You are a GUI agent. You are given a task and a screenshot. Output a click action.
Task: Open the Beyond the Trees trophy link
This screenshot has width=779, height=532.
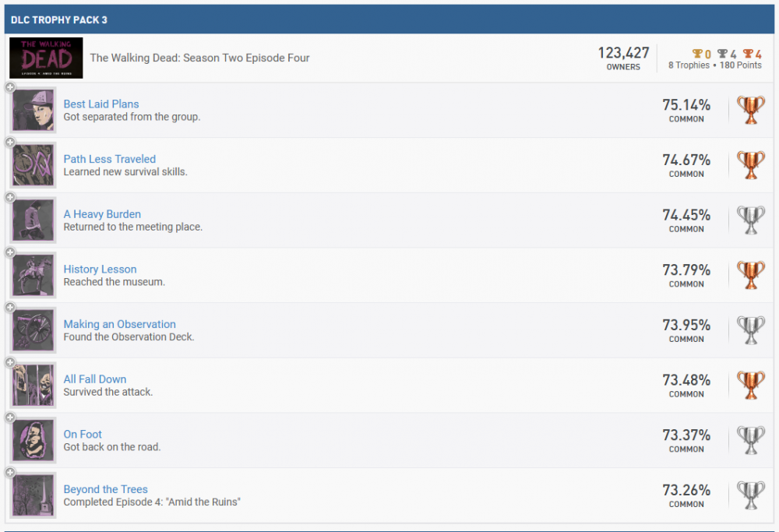[x=105, y=489]
